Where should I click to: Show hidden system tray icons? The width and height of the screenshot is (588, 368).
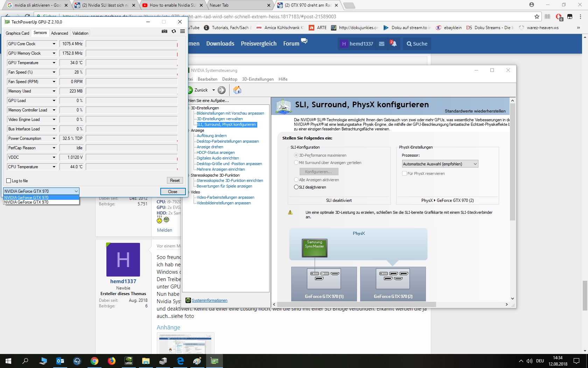tap(521, 361)
